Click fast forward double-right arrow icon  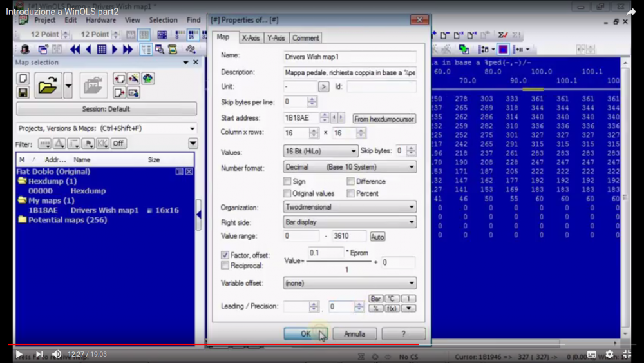[128, 50]
